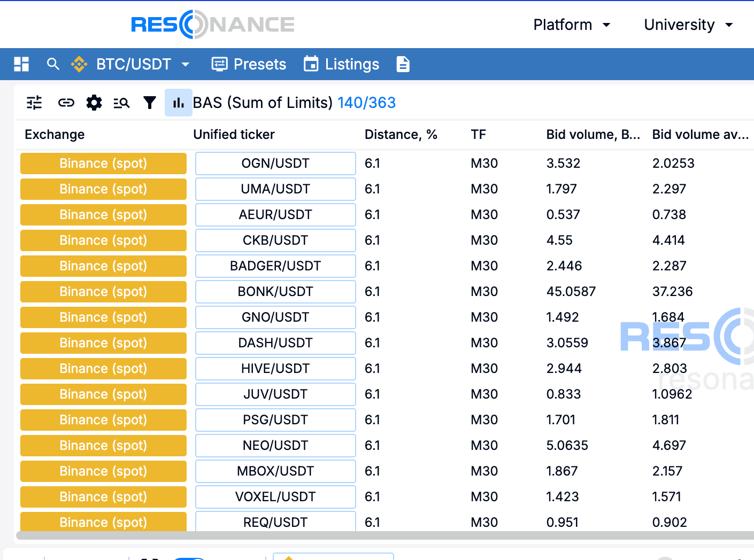Viewport: 754px width, 560px height.
Task: Toggle the highlighted bar chart icon
Action: point(179,103)
